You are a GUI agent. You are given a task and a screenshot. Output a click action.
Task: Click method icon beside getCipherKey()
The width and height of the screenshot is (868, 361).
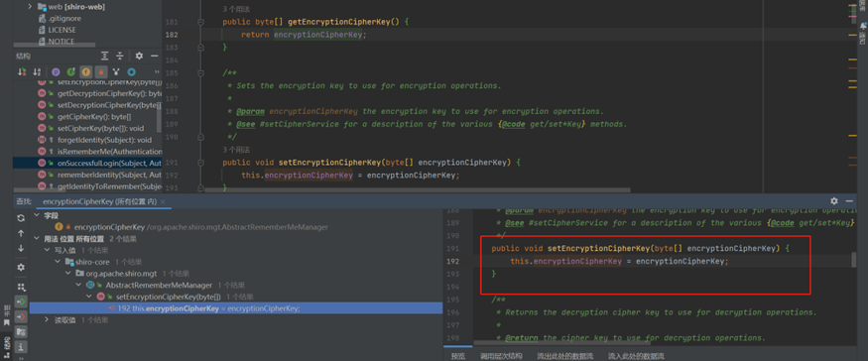pos(42,116)
